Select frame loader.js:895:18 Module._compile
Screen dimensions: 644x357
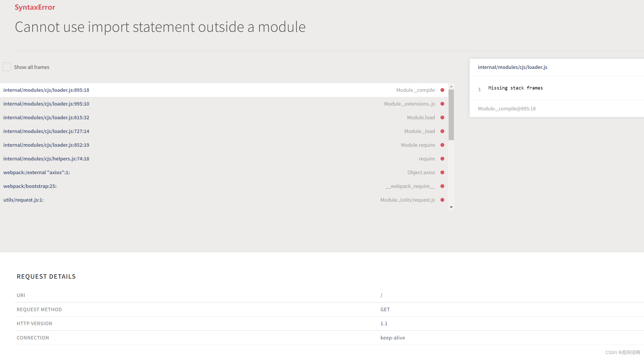point(224,90)
